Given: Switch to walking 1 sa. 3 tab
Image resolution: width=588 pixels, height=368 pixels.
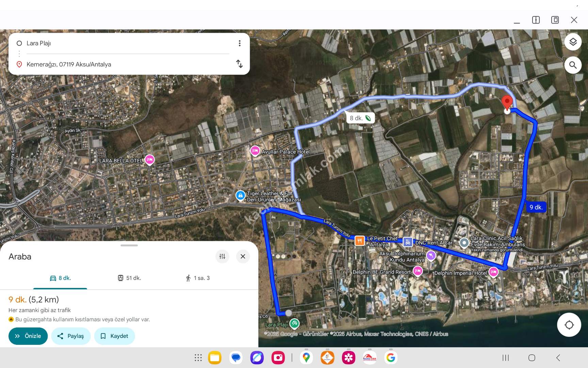Looking at the screenshot, I should tap(198, 278).
